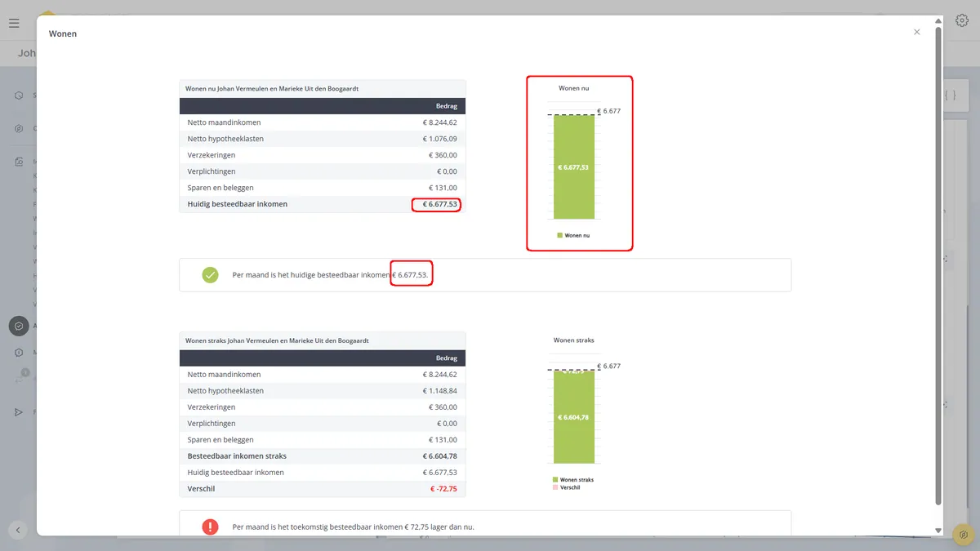Click the dialog's vertical scrollbar thumb

[938, 266]
